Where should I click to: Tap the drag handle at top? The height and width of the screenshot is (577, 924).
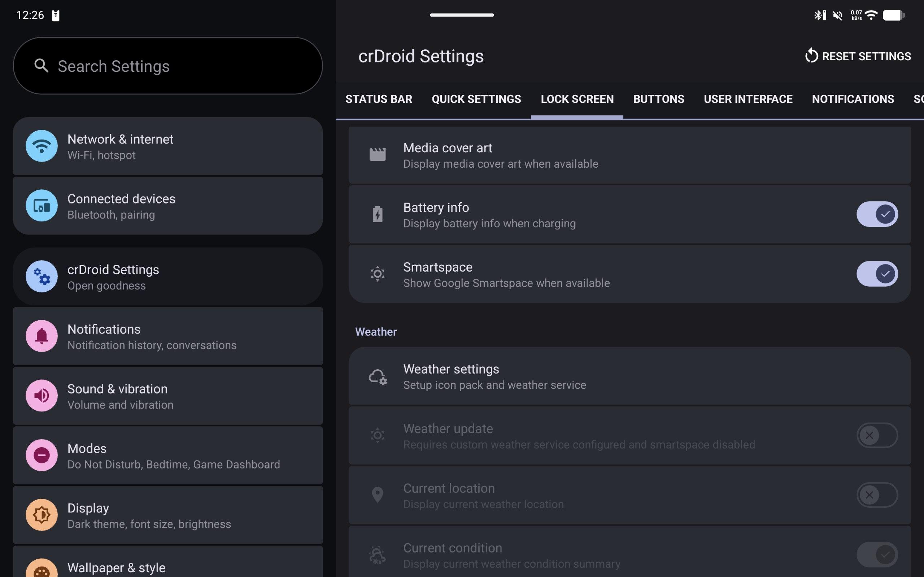point(462,15)
